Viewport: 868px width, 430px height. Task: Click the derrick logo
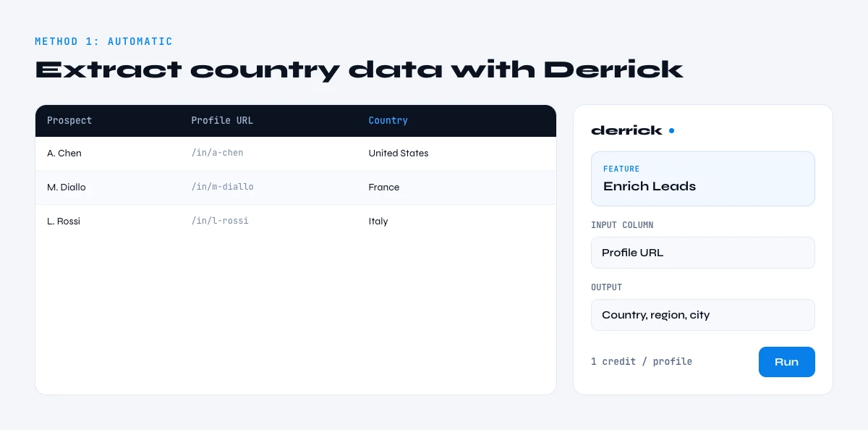point(632,130)
